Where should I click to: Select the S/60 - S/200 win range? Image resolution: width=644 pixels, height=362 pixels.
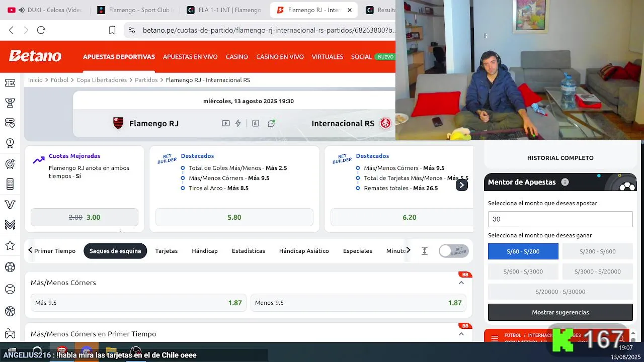523,251
